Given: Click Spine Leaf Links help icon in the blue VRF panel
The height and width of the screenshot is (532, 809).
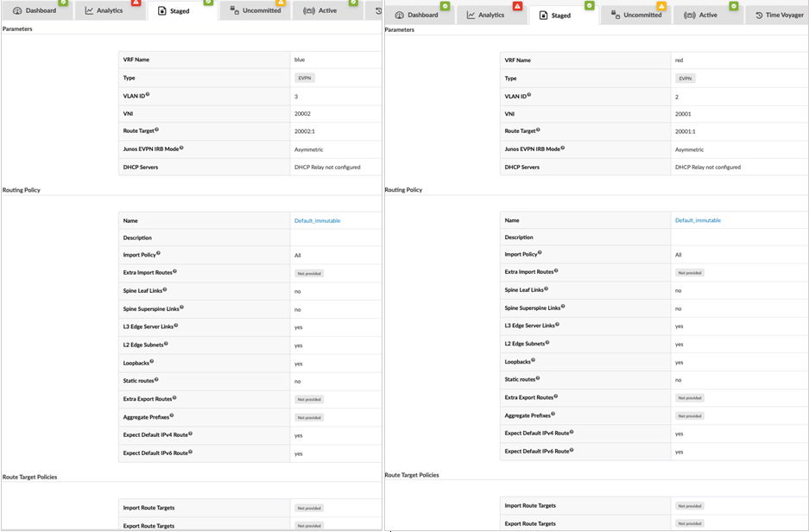Looking at the screenshot, I should point(165,289).
